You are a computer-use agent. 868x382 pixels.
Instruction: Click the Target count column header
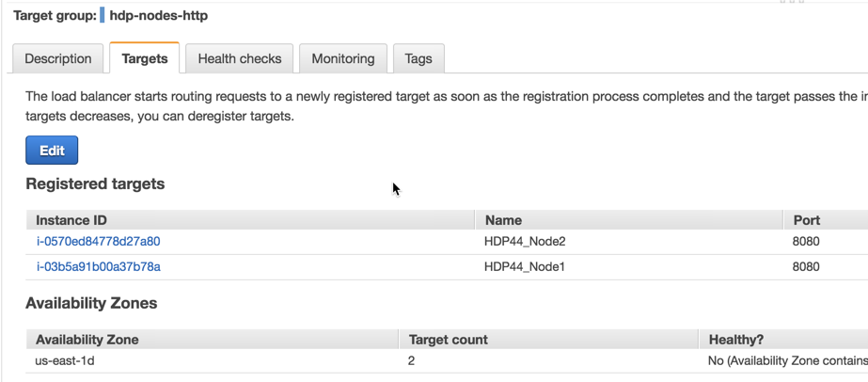click(448, 340)
